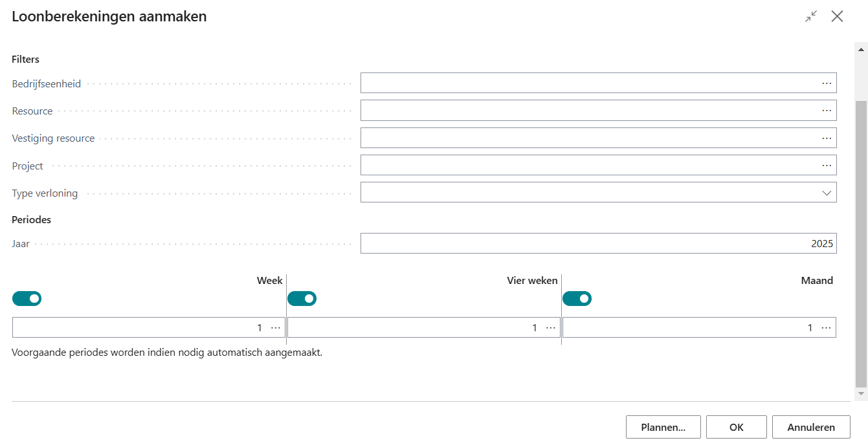The image size is (868, 447).
Task: Switch off the Maand toggle
Action: click(577, 299)
